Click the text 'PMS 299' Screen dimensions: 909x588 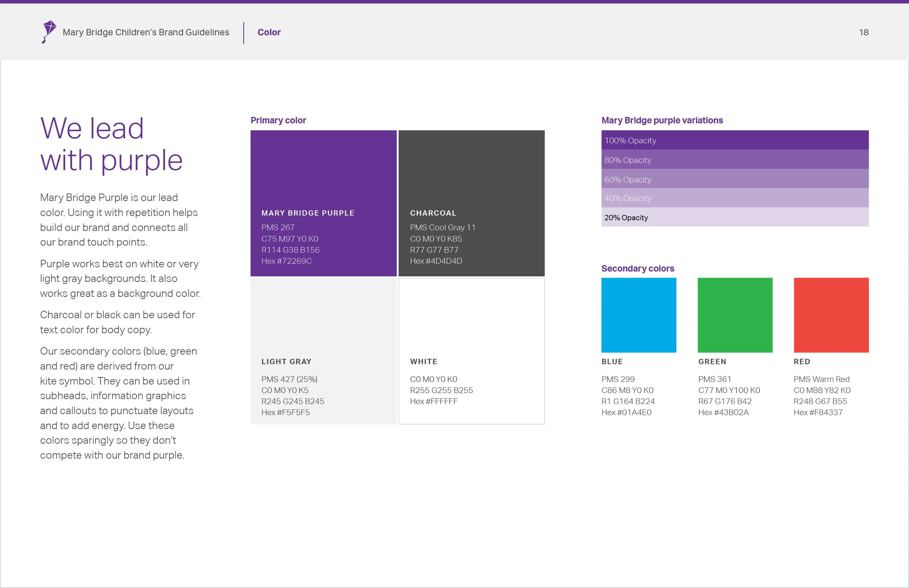(x=618, y=379)
